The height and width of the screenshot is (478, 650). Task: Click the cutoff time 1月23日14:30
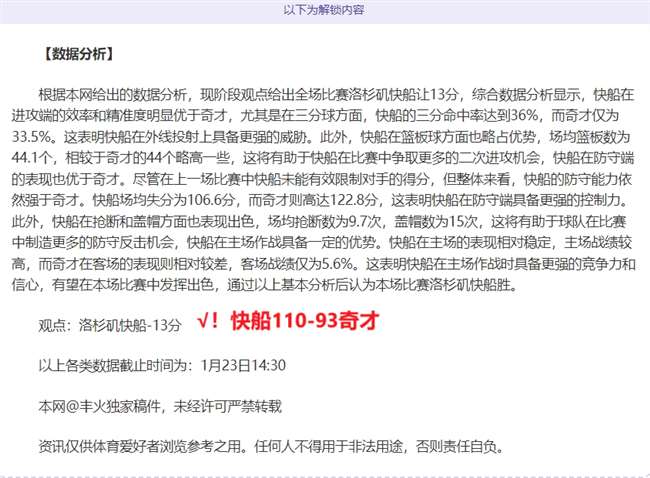pos(243,365)
